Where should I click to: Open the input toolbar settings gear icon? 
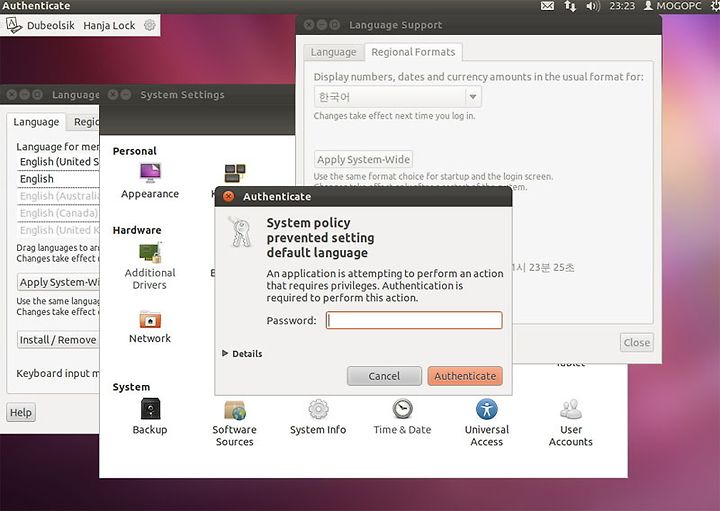click(150, 25)
